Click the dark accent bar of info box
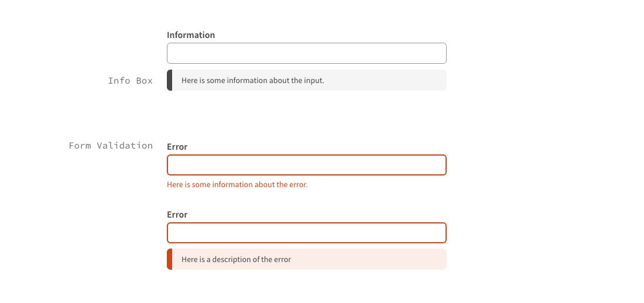This screenshot has height=303, width=644. tap(169, 80)
